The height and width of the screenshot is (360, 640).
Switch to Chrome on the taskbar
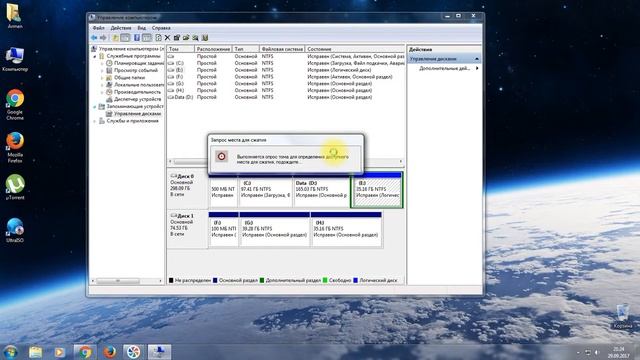click(85, 352)
